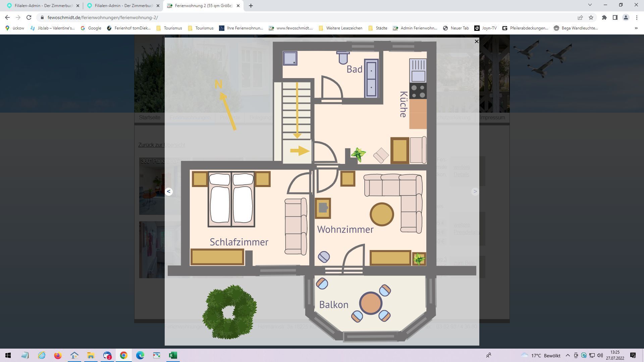
Task: Close the floor plan lightbox
Action: tap(476, 42)
